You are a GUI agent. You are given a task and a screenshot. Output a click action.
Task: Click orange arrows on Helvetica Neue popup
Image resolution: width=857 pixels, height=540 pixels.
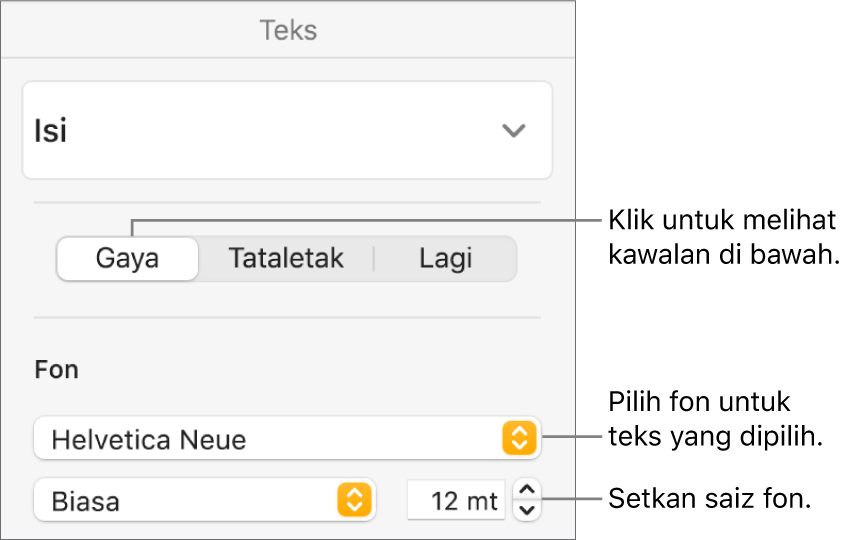tap(519, 439)
